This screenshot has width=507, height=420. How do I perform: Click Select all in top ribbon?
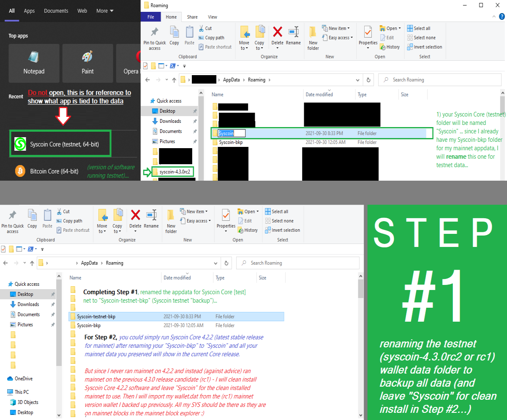(418, 28)
